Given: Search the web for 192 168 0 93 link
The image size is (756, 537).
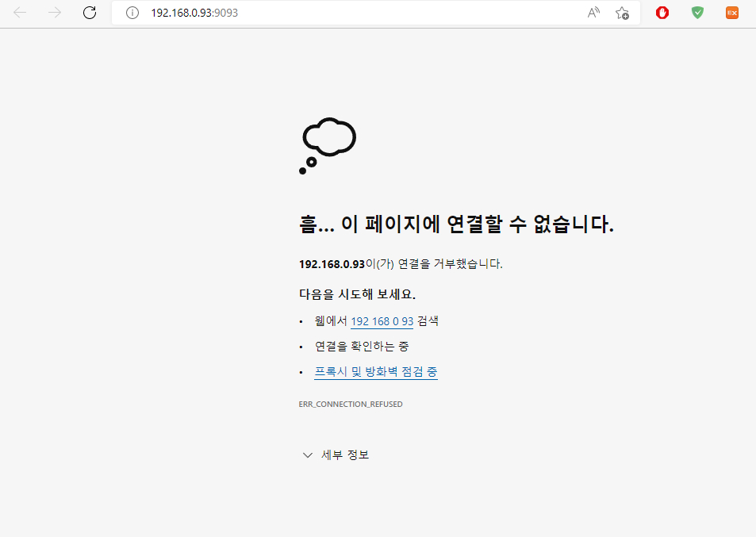Looking at the screenshot, I should 382,321.
